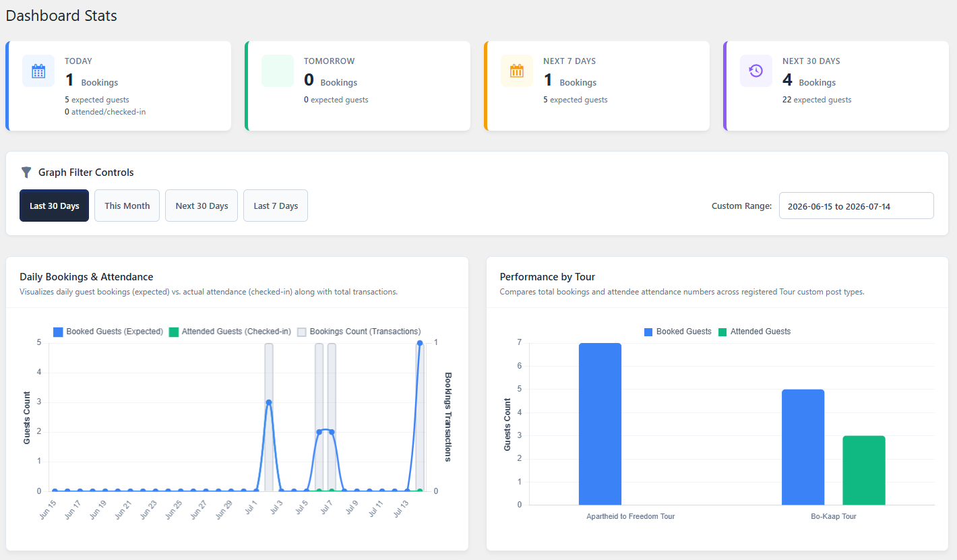Click the blue calendar icon in Today card
Image resolution: width=957 pixels, height=560 pixels.
38,71
